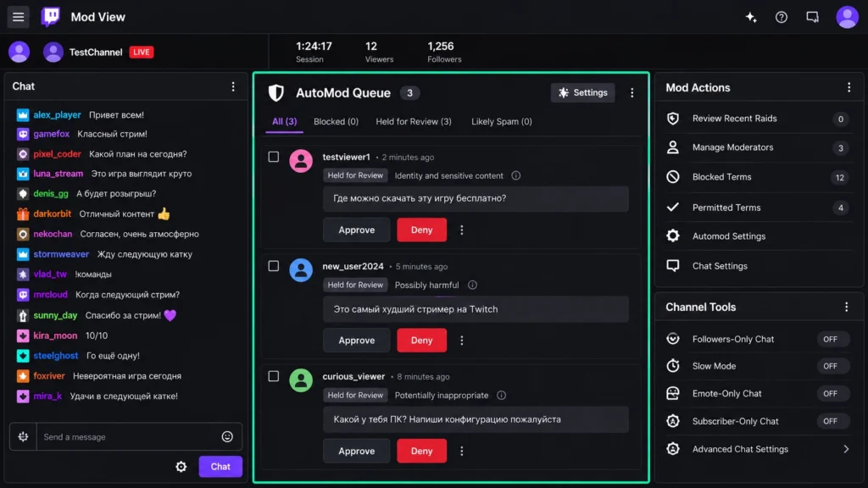Approve the testviewer1 message
This screenshot has height=488, width=868.
pos(357,230)
